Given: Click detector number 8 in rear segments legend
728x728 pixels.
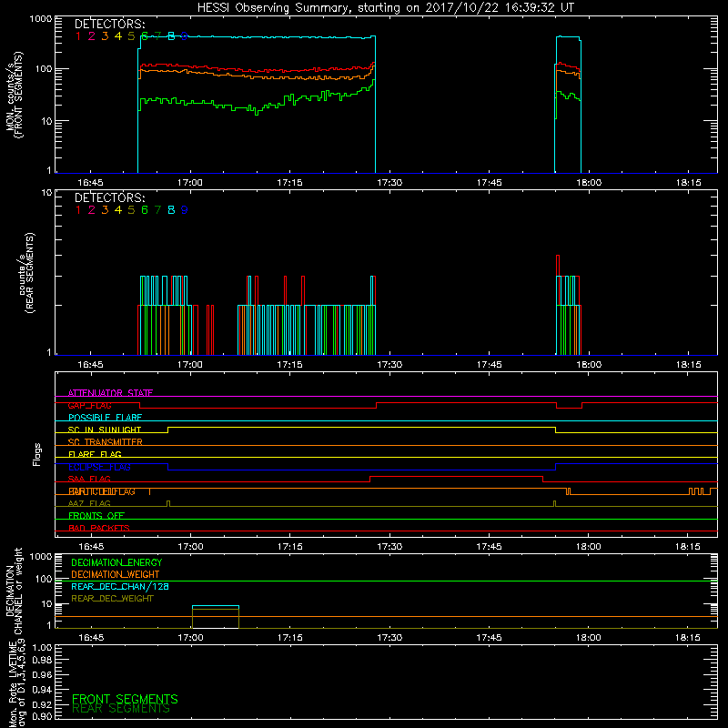Looking at the screenshot, I should (171, 210).
